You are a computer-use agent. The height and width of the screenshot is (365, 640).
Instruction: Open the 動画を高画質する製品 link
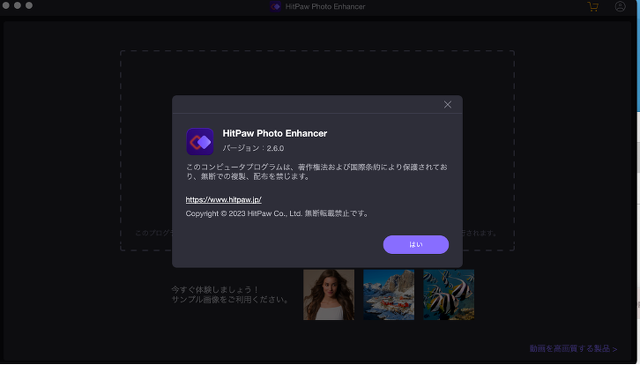pos(573,348)
